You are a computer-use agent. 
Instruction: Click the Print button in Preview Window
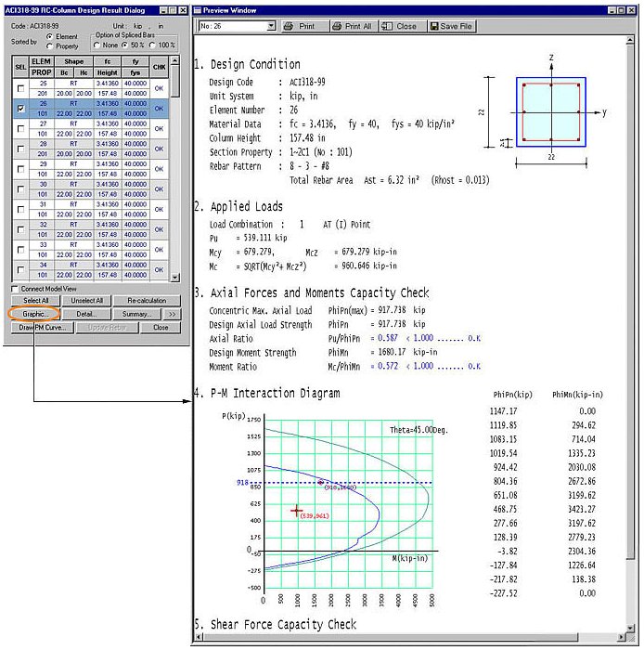coord(303,27)
